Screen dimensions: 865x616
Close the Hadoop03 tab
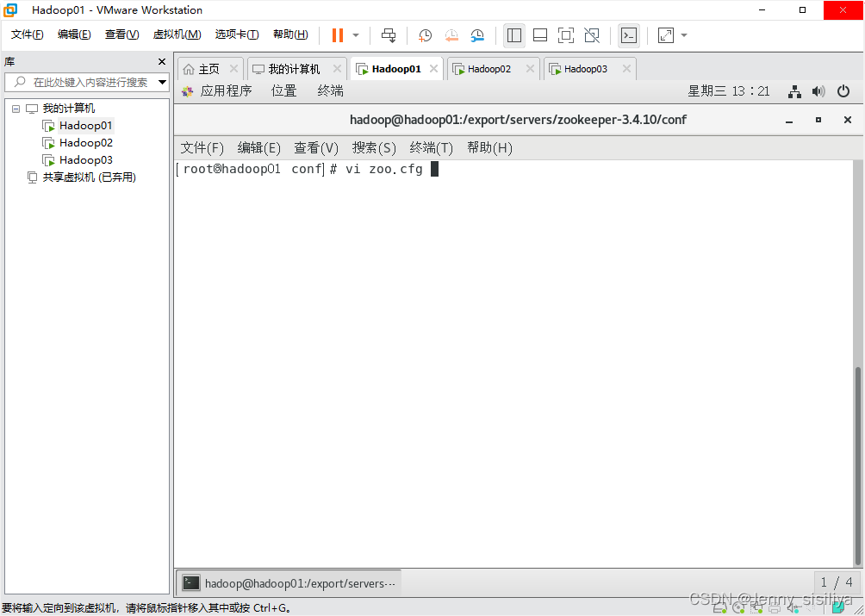pos(626,69)
